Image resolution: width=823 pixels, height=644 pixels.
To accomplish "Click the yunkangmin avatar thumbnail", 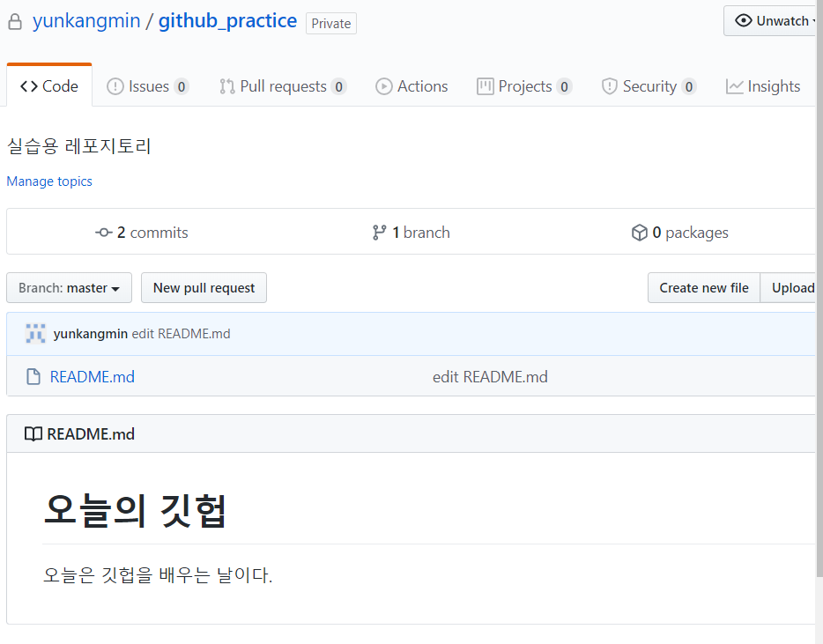I will [x=36, y=334].
